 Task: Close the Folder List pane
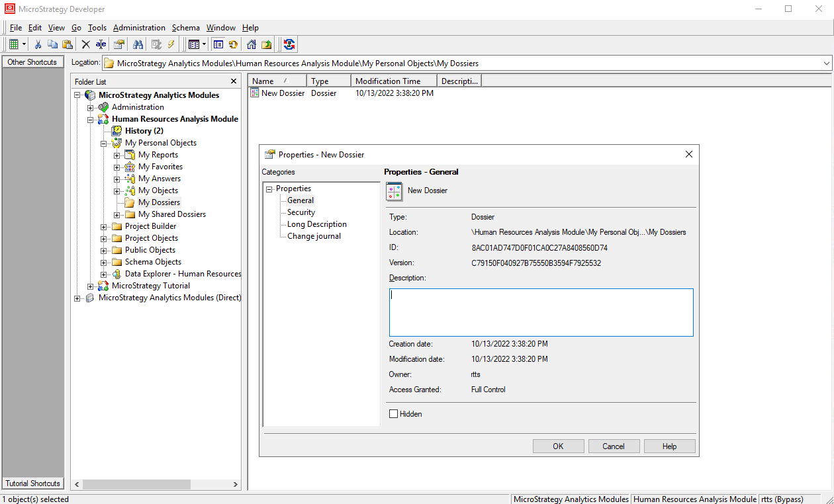pyautogui.click(x=233, y=81)
